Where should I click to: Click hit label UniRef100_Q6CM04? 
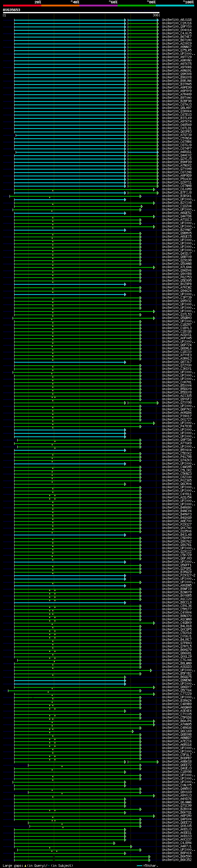pos(177,483)
